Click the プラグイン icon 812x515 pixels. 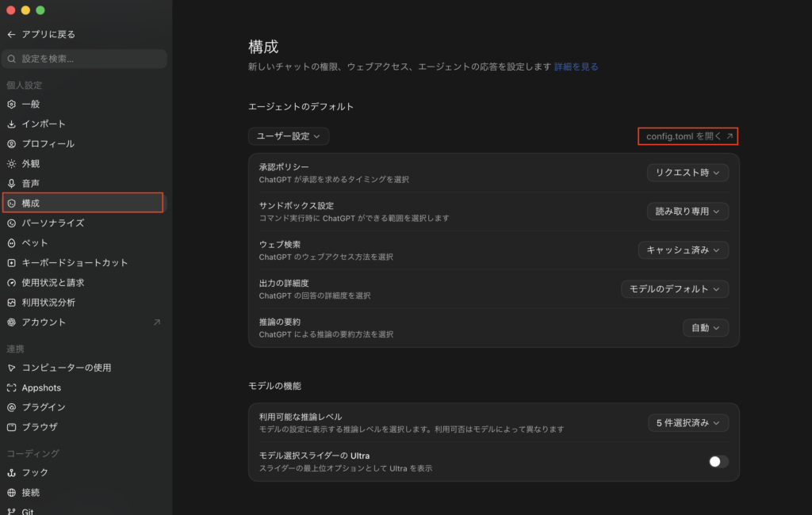[11, 407]
